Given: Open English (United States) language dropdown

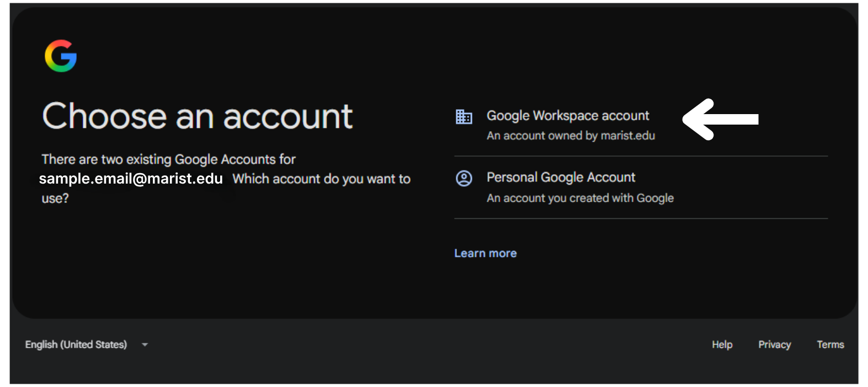Looking at the screenshot, I should click(x=87, y=345).
